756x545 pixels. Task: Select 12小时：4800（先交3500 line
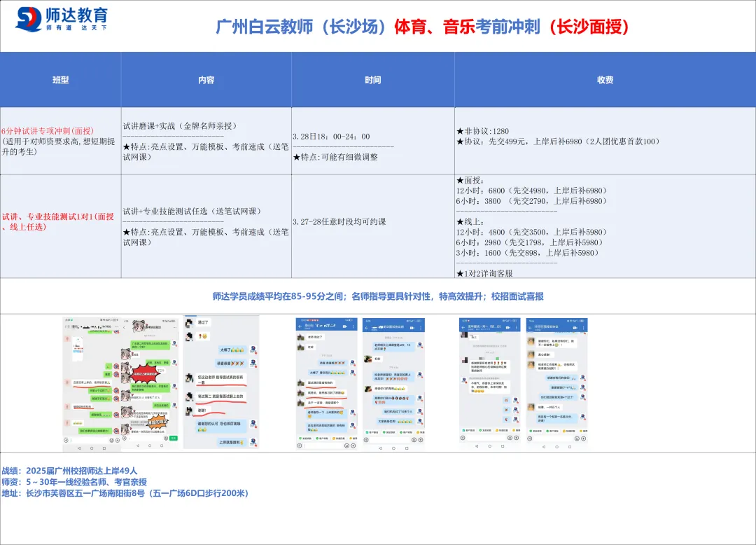point(532,232)
